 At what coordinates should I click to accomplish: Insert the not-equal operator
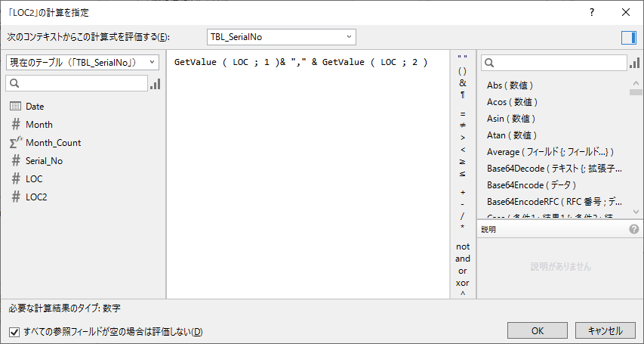point(463,126)
